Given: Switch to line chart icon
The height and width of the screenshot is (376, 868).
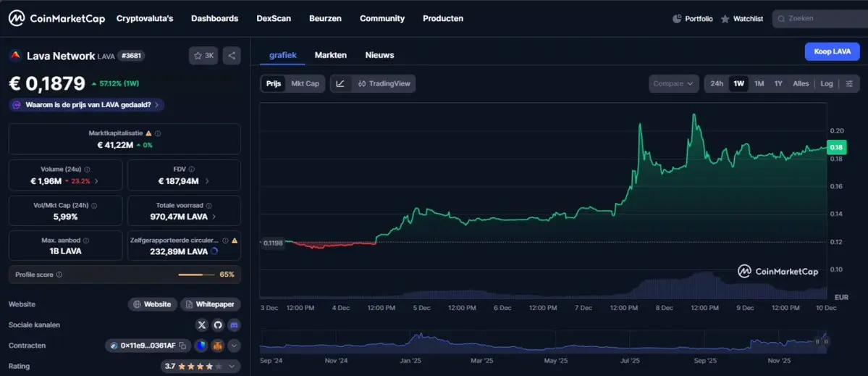Looking at the screenshot, I should (x=340, y=83).
